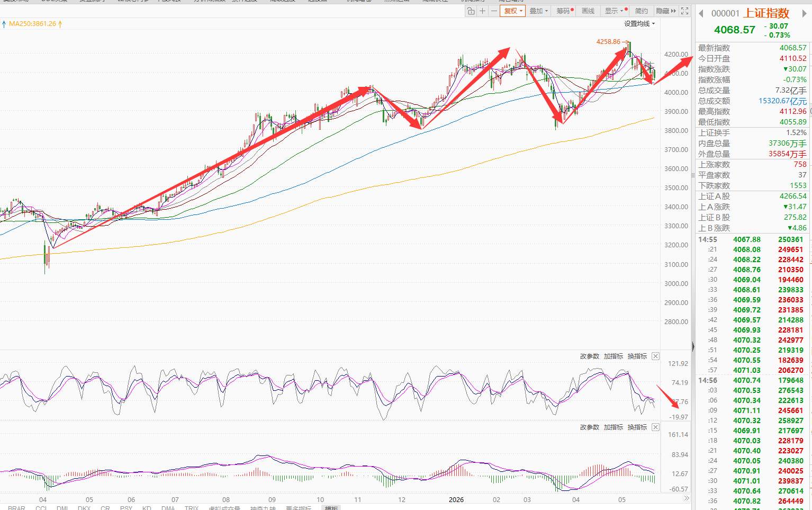Switch to 简约 simple mode
This screenshot has width=812, height=510.
click(x=641, y=11)
